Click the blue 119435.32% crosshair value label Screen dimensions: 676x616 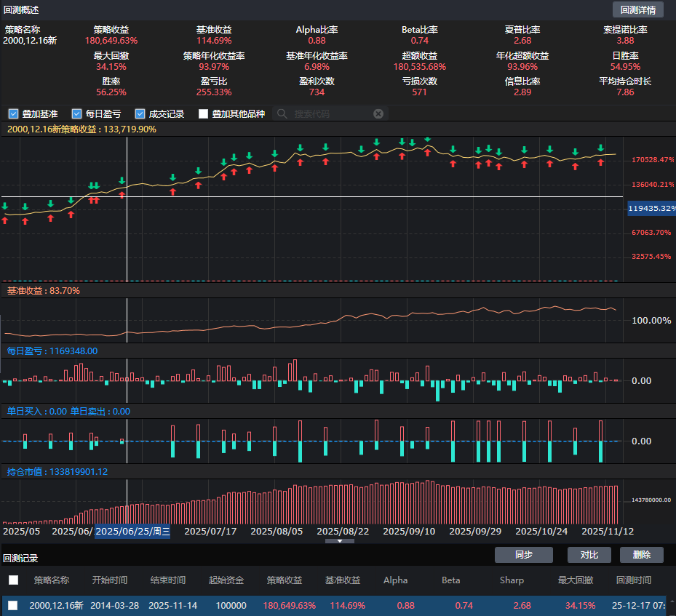tap(652, 208)
